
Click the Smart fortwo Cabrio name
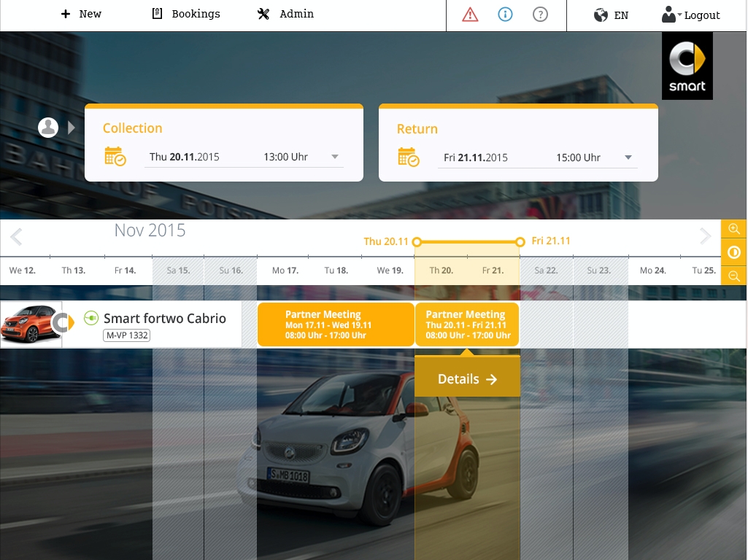point(165,319)
